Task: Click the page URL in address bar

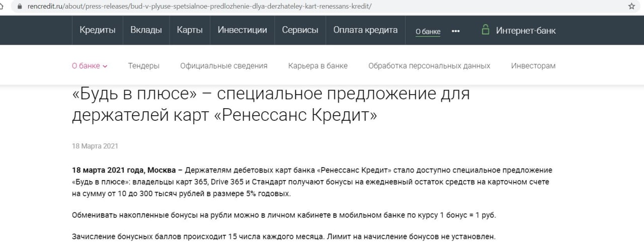Action: 199,7
